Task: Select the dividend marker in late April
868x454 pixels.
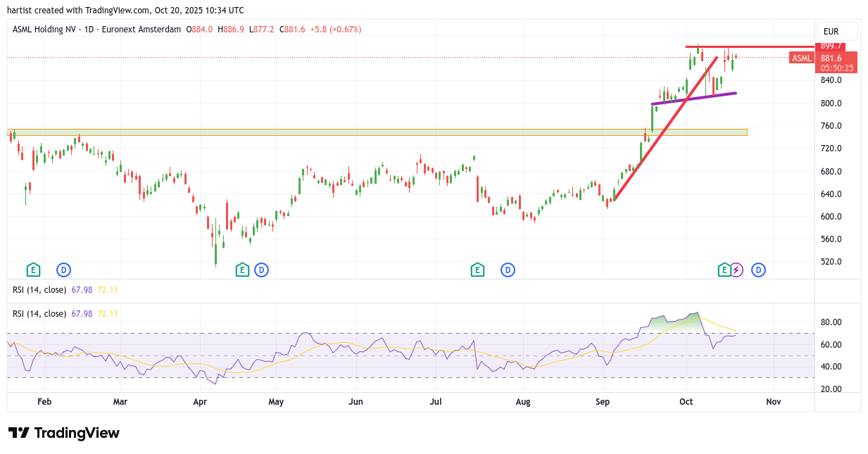Action: tap(262, 270)
